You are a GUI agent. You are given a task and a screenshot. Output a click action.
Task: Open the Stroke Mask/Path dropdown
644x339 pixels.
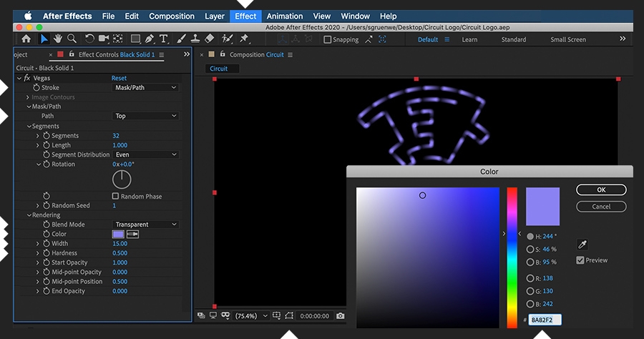[145, 87]
